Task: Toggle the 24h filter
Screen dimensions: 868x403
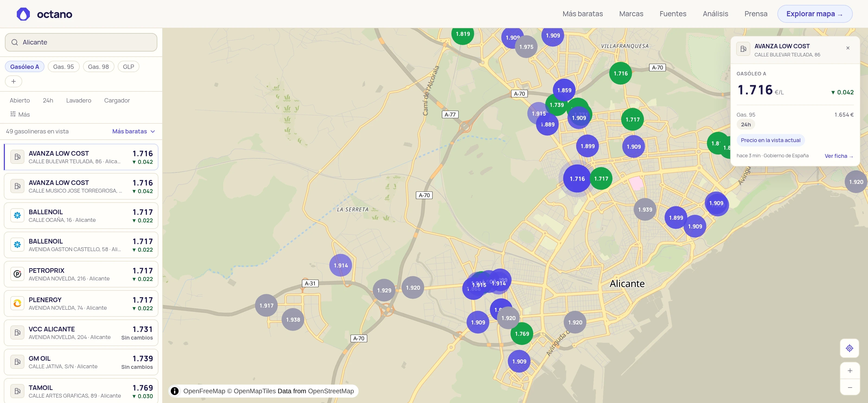Action: click(x=48, y=100)
